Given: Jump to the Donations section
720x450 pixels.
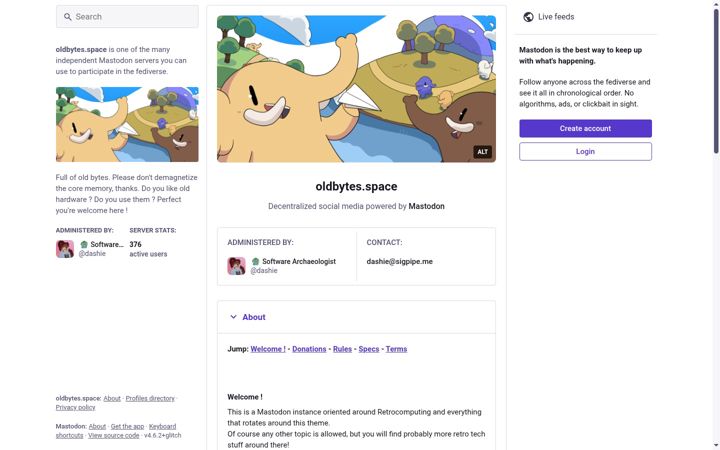Looking at the screenshot, I should tap(309, 349).
